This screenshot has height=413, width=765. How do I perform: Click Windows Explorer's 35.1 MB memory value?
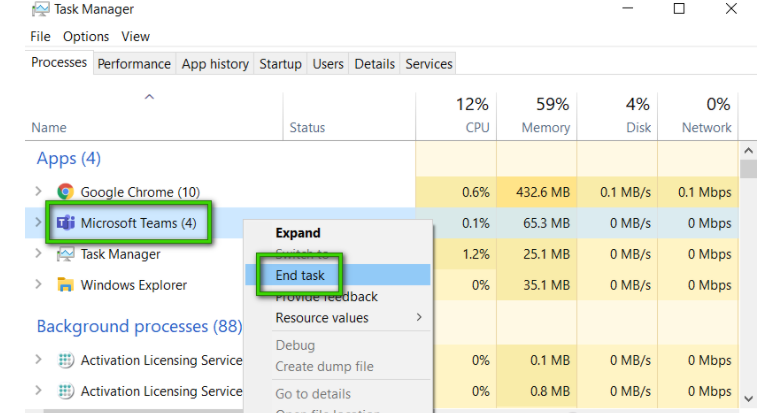pos(546,285)
